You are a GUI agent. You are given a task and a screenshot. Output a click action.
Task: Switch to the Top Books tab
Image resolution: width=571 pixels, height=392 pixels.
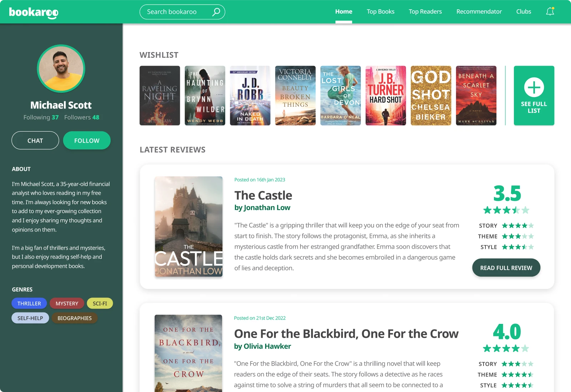(x=380, y=11)
